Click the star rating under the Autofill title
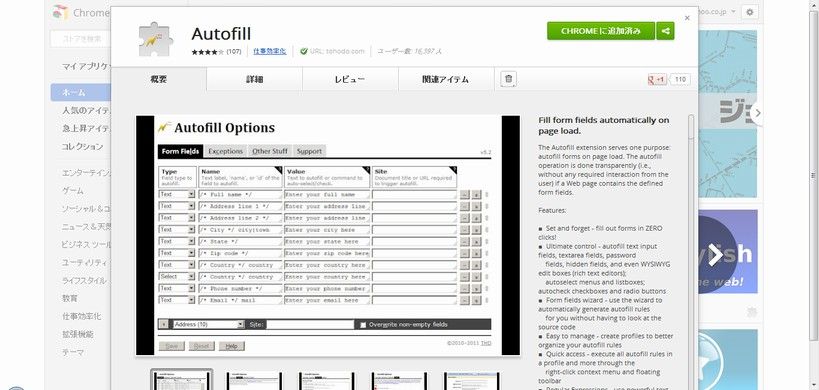The image size is (819, 390). pos(207,52)
